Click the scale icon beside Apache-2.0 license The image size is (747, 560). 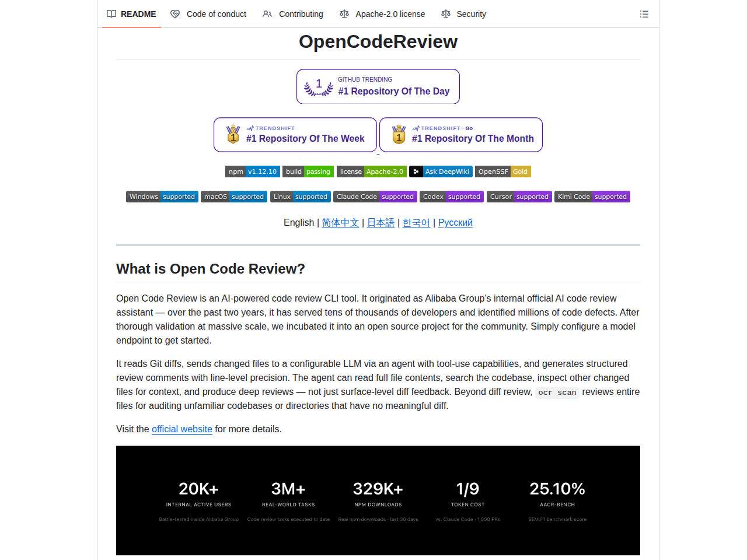(344, 14)
